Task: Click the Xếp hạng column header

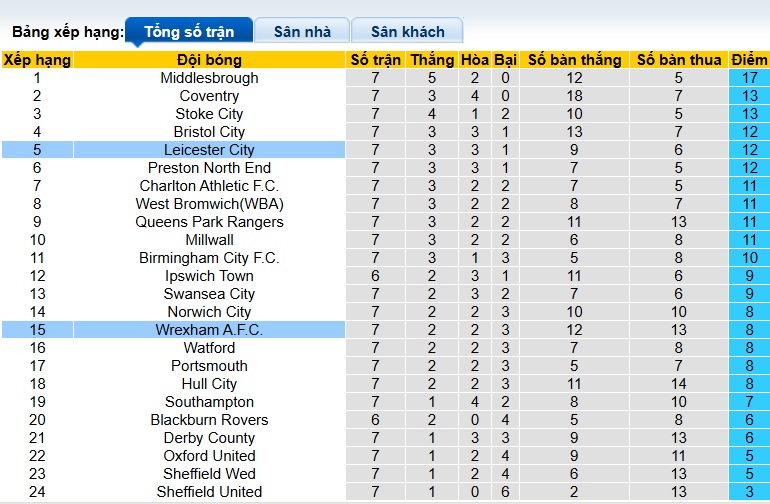Action: coord(37,60)
